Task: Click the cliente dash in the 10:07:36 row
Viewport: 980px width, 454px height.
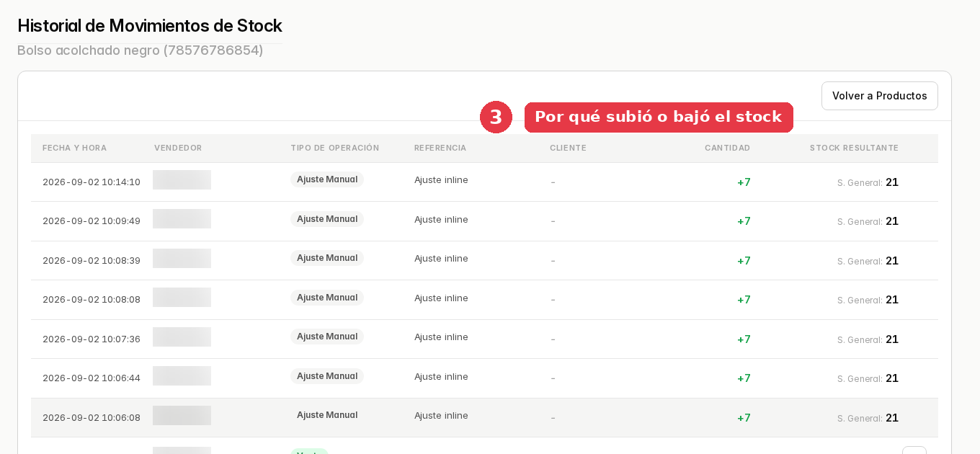Action: [x=553, y=339]
